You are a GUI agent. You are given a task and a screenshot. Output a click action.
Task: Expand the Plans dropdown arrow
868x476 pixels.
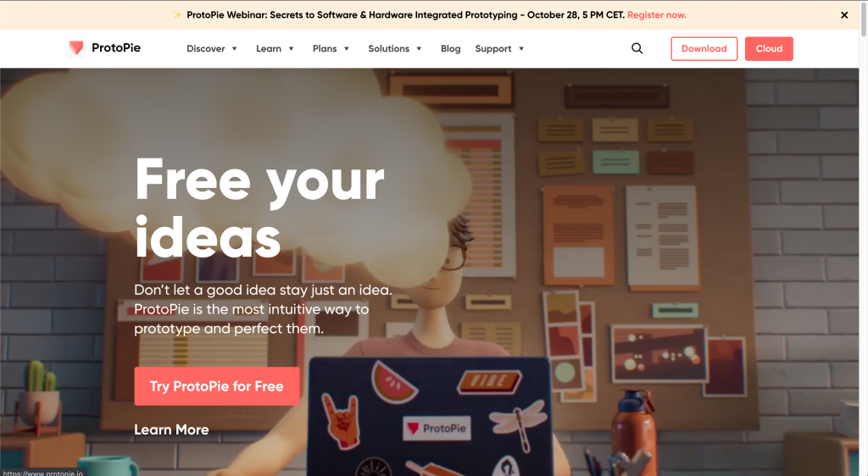click(347, 48)
